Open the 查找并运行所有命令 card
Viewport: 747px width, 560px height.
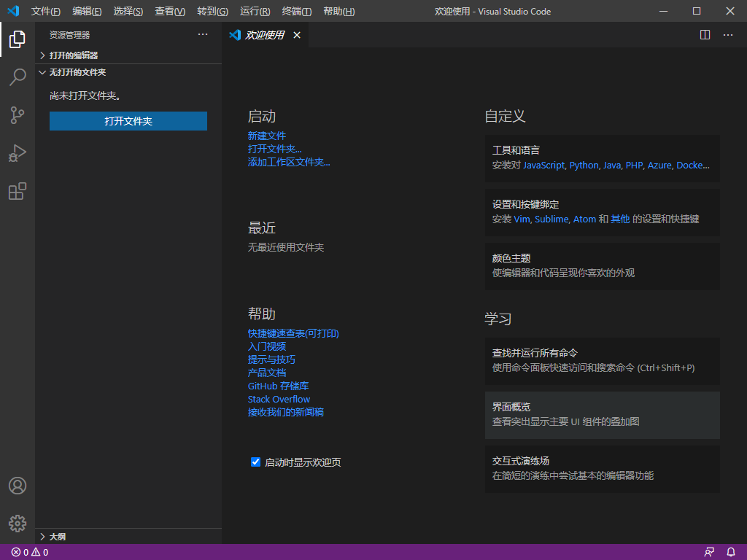[602, 361]
